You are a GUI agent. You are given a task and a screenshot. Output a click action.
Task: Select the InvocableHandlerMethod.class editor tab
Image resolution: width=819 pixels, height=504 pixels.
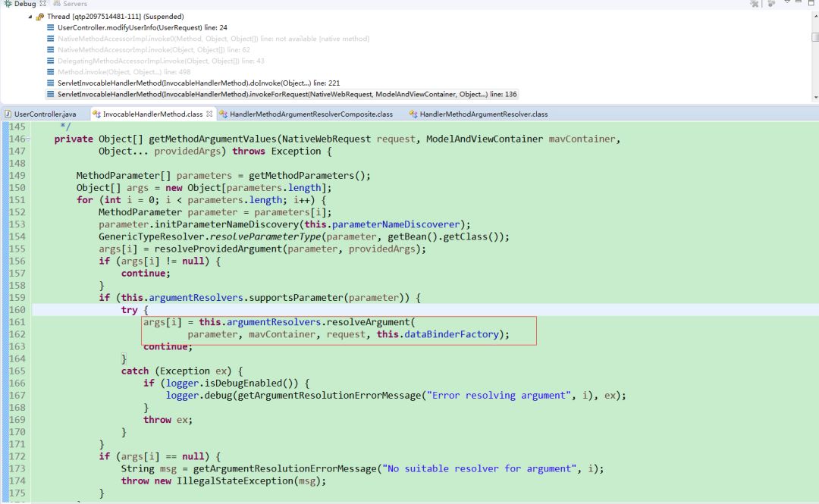coord(152,114)
